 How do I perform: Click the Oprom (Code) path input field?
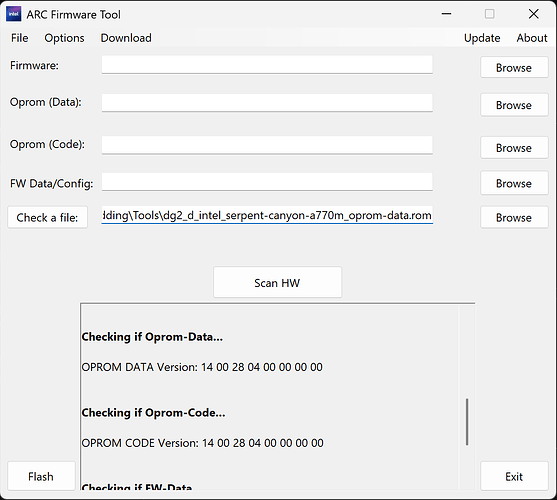click(x=267, y=145)
